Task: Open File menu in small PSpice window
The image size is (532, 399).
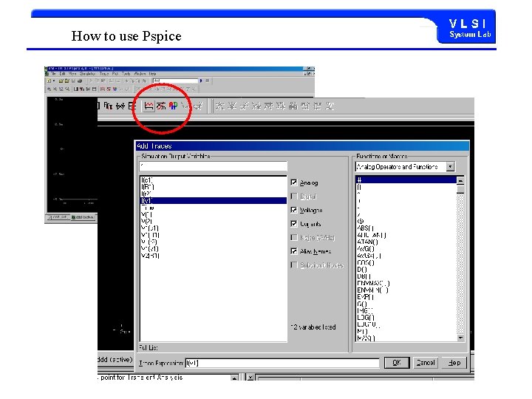Action: (x=54, y=74)
